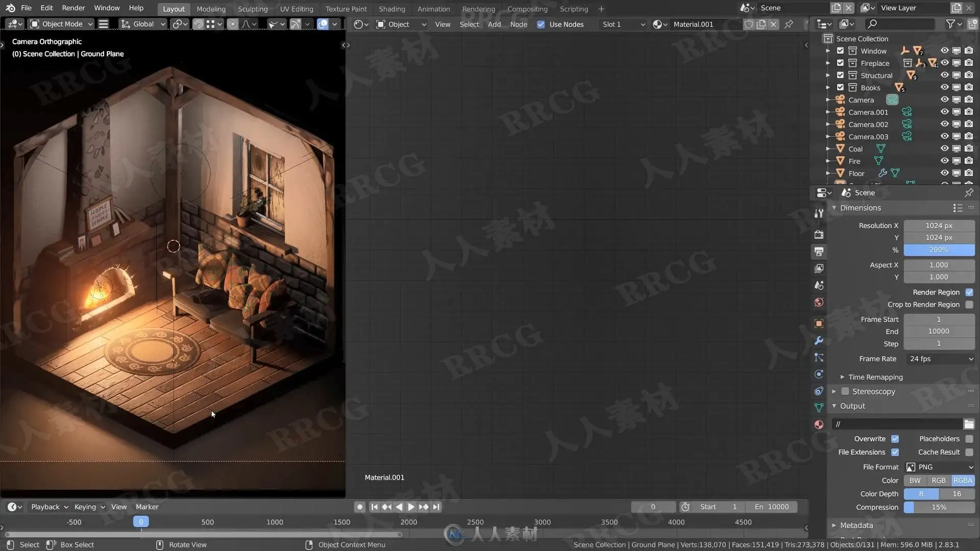Open the View Layer properties tab

(x=819, y=268)
